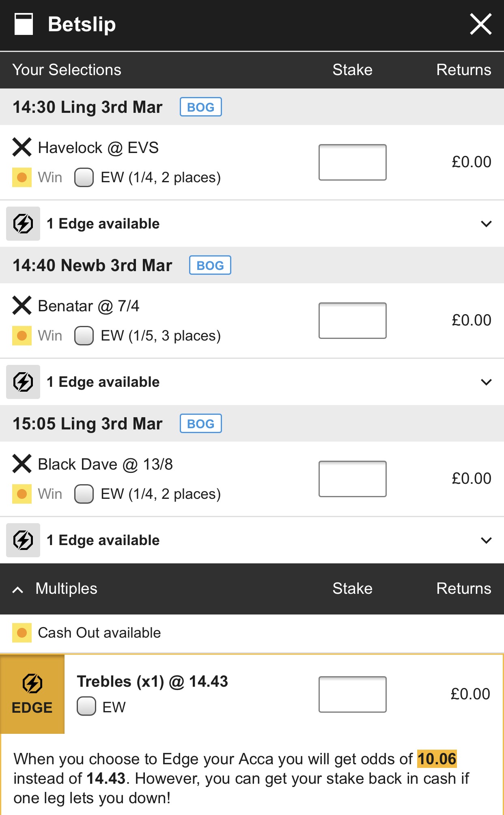
Task: Click the Betslip receipt icon in header
Action: point(24,24)
